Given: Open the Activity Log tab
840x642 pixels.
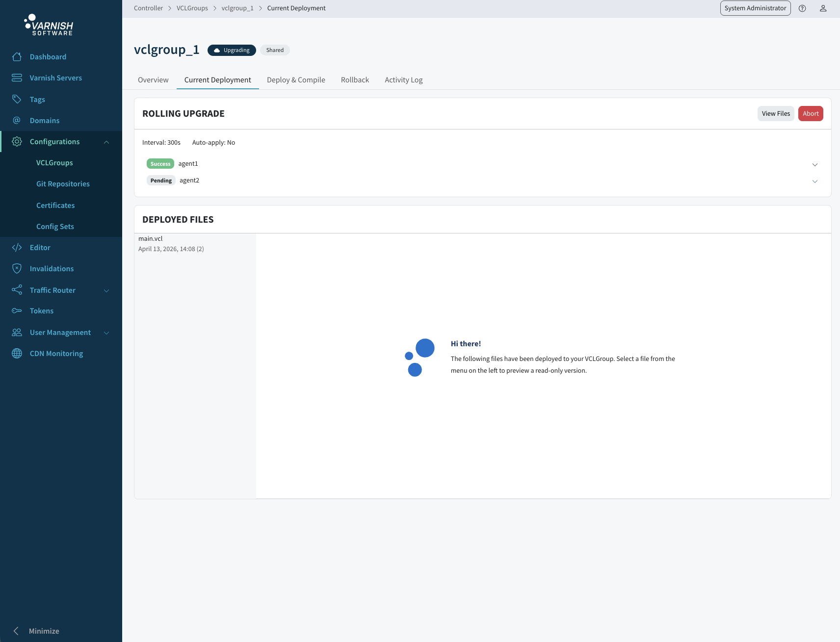Looking at the screenshot, I should click(403, 79).
